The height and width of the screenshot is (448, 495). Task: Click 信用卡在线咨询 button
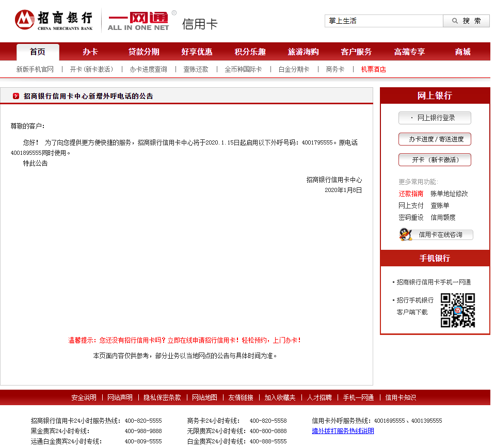click(440, 235)
